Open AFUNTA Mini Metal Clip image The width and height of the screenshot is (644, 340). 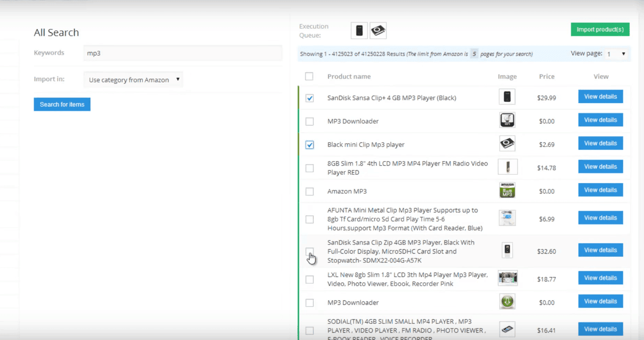[x=507, y=218]
